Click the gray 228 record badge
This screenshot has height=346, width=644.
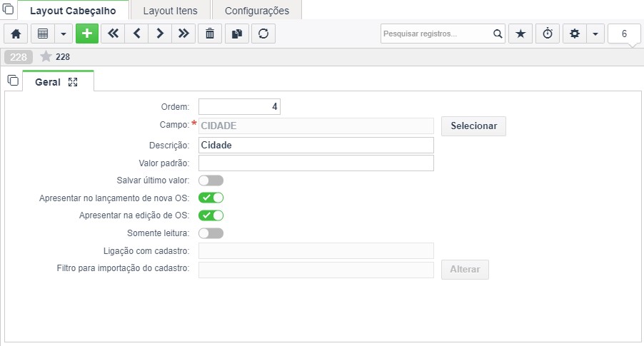pyautogui.click(x=19, y=56)
